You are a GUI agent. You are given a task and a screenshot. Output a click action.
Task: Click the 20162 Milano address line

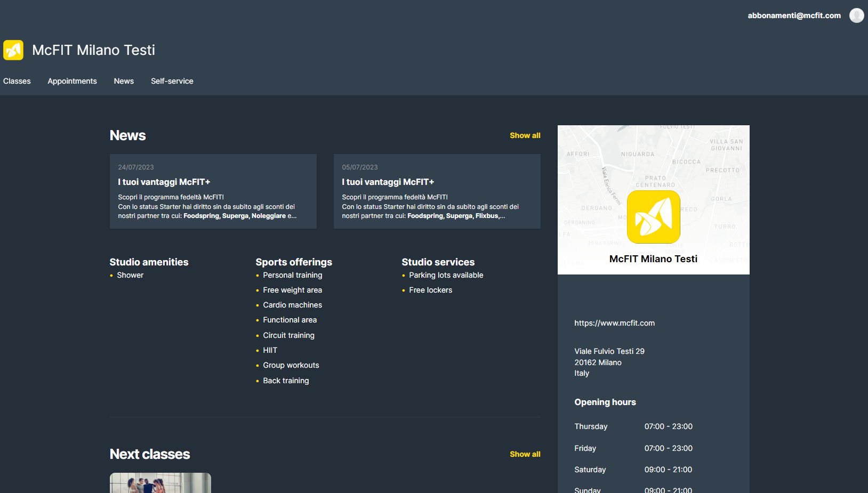598,362
